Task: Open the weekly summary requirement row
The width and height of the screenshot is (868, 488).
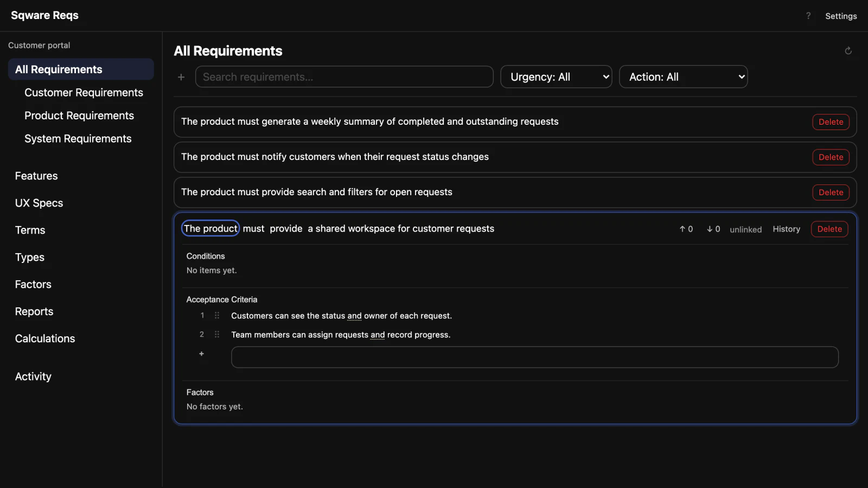Action: click(515, 122)
